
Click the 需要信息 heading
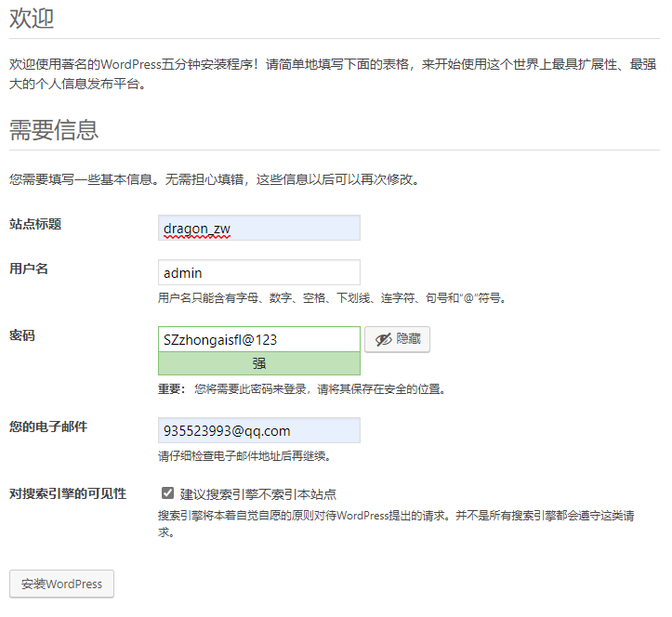coord(54,130)
